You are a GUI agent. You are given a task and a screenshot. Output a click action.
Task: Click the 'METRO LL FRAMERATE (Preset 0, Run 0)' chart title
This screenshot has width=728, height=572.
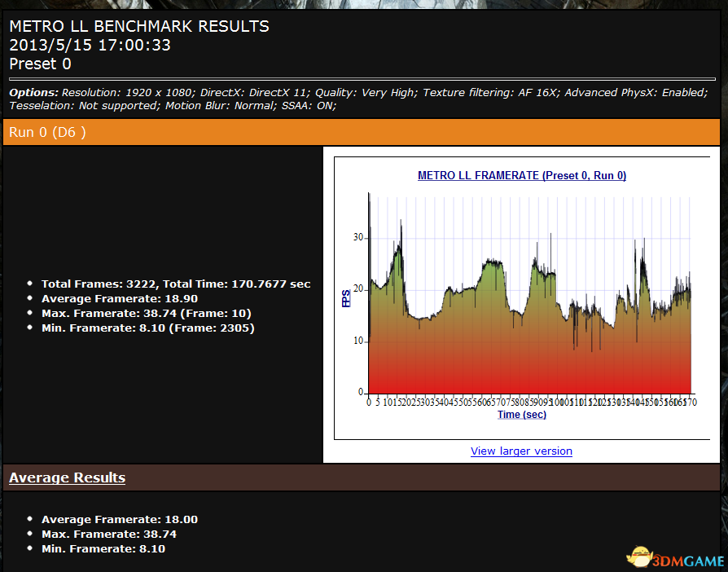click(x=522, y=176)
